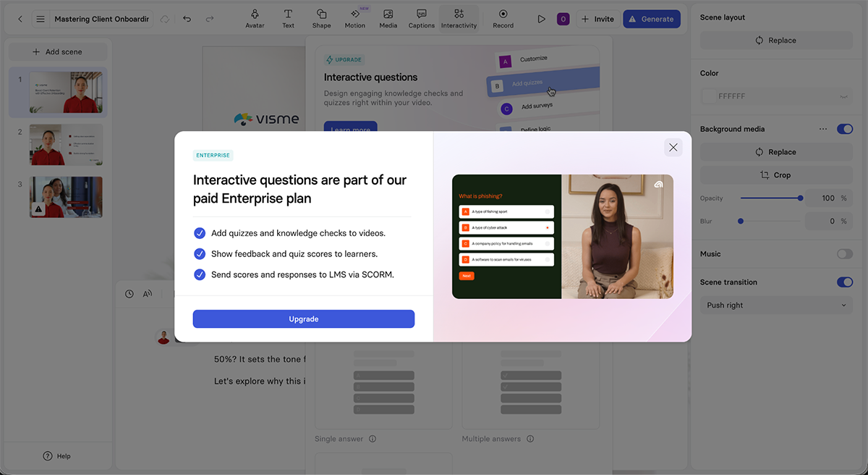Click the Generate button

652,19
